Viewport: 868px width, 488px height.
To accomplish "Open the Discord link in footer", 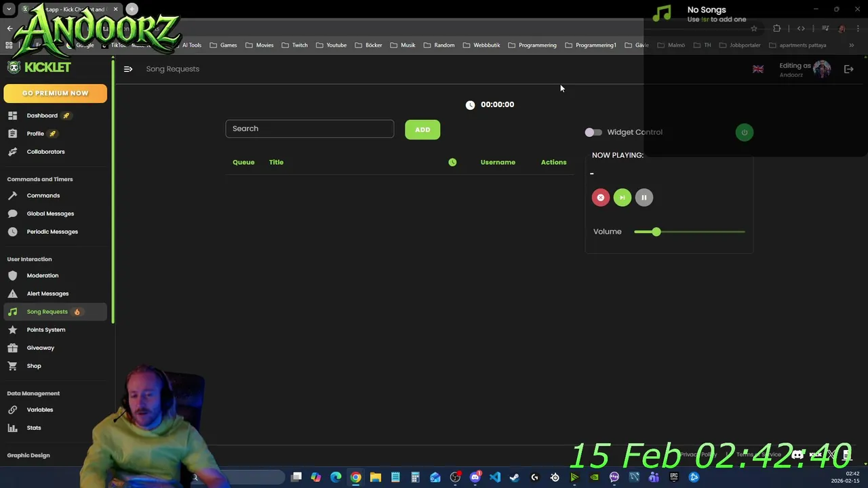I will click(x=797, y=455).
